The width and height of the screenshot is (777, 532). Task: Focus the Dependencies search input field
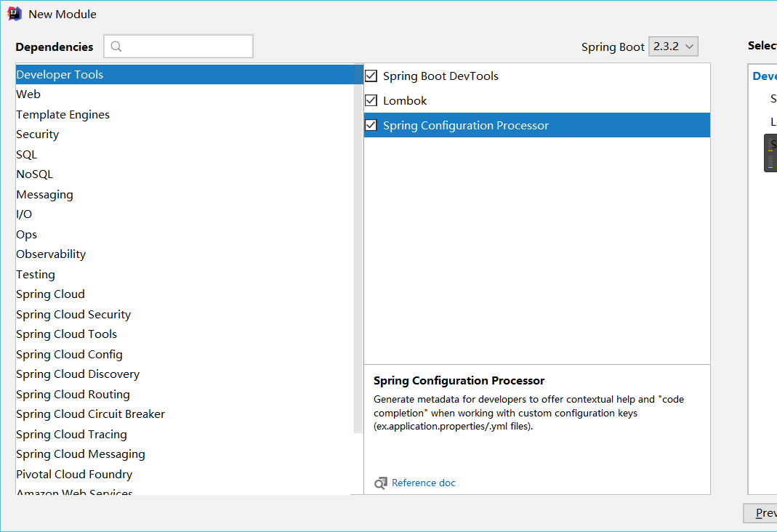coord(178,47)
